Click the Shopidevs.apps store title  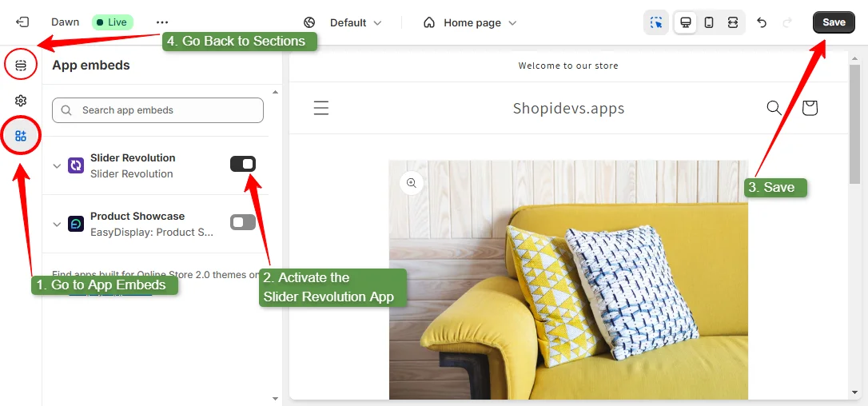pos(568,108)
